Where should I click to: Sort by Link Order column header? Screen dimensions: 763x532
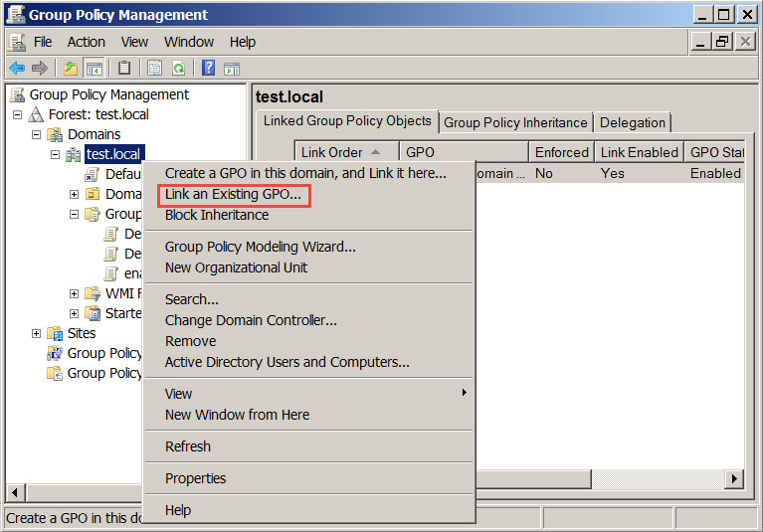pos(347,153)
